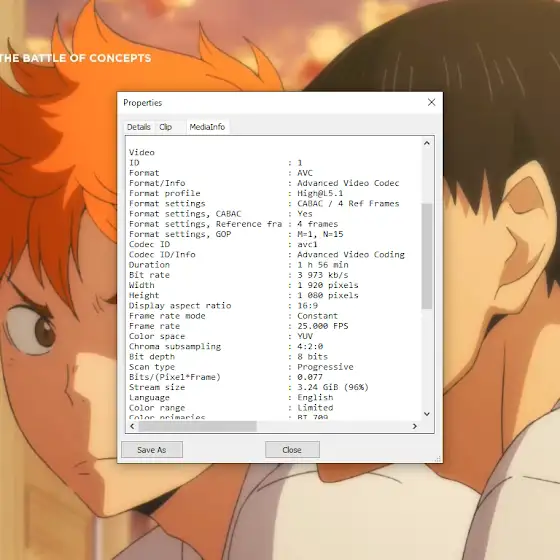Screen dimensions: 560x560
Task: Click the horizontal scrollbar left arrow
Action: [132, 426]
